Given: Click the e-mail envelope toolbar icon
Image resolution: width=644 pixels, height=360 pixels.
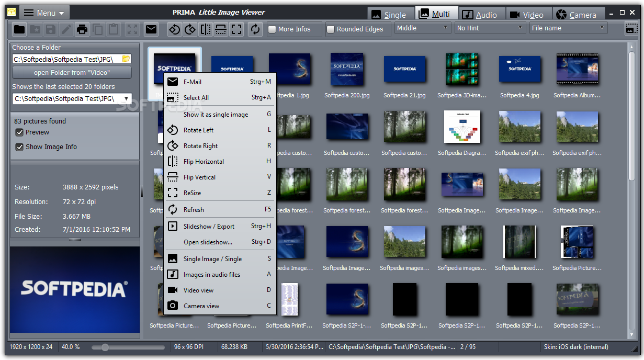Looking at the screenshot, I should coord(151,29).
